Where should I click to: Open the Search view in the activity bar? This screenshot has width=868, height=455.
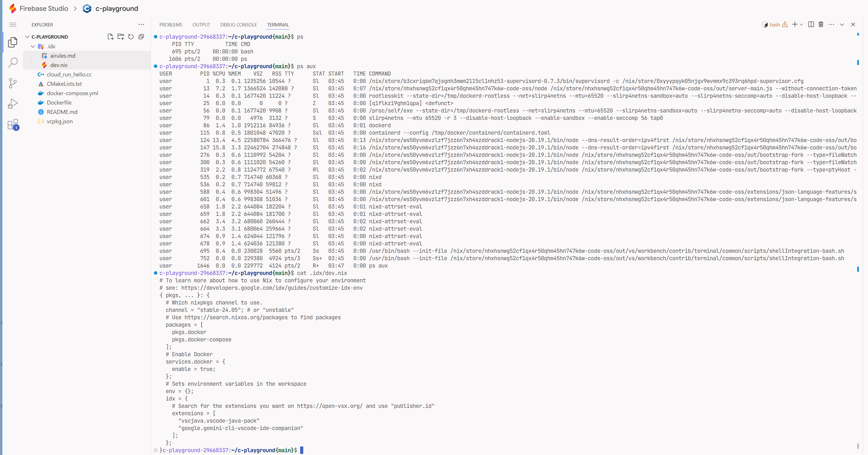(13, 62)
